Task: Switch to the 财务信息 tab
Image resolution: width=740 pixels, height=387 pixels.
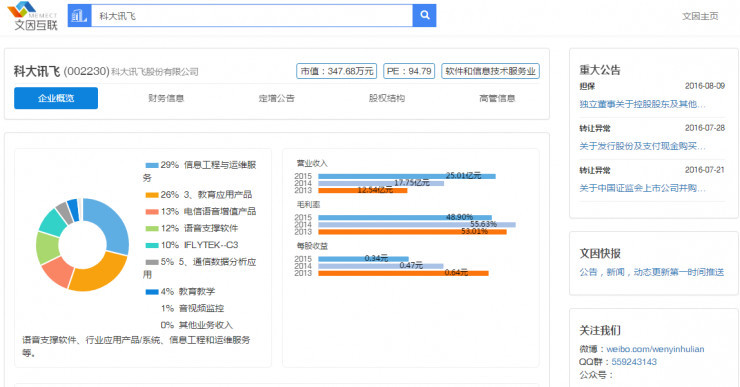Action: 166,98
